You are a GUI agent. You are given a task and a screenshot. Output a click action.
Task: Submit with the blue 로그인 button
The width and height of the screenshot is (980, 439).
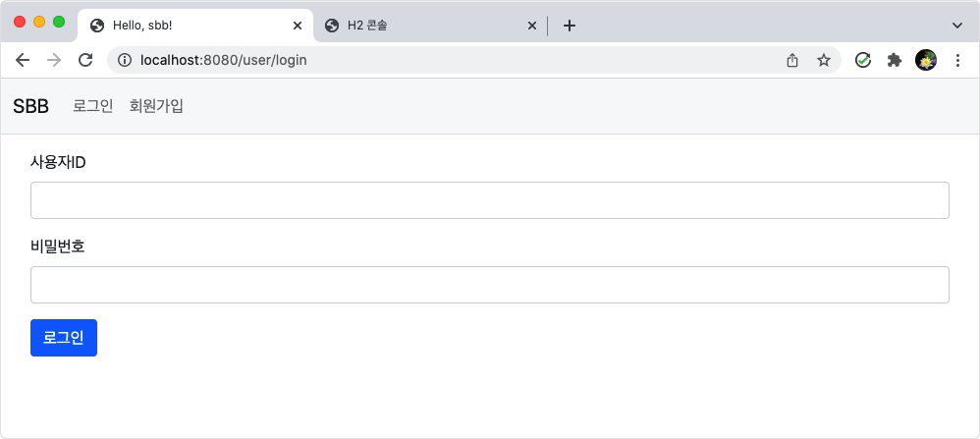64,338
